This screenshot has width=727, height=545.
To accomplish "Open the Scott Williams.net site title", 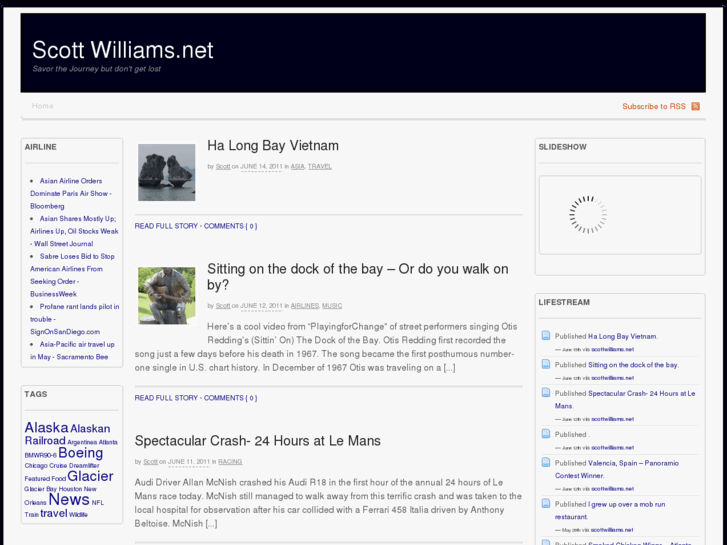I will (x=123, y=50).
